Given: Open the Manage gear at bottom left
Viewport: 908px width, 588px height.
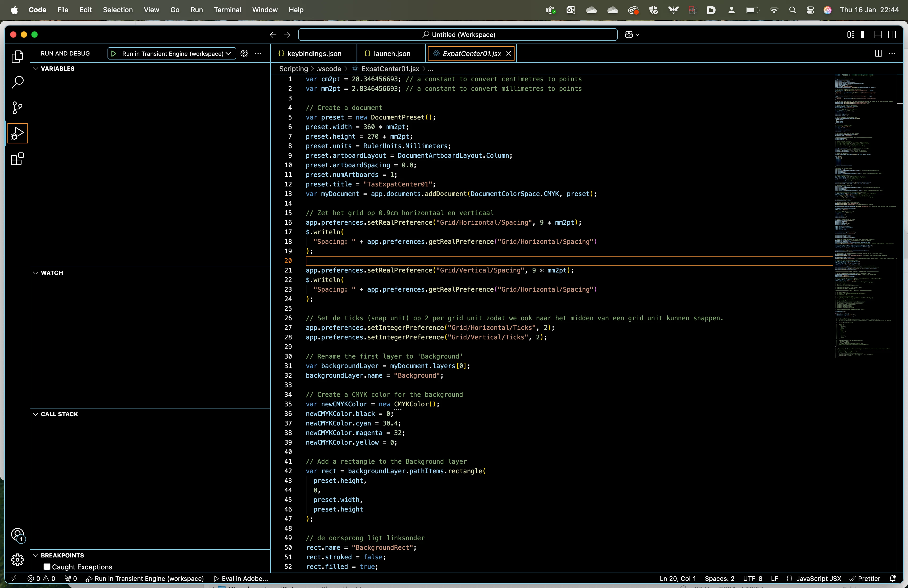Looking at the screenshot, I should (17, 560).
